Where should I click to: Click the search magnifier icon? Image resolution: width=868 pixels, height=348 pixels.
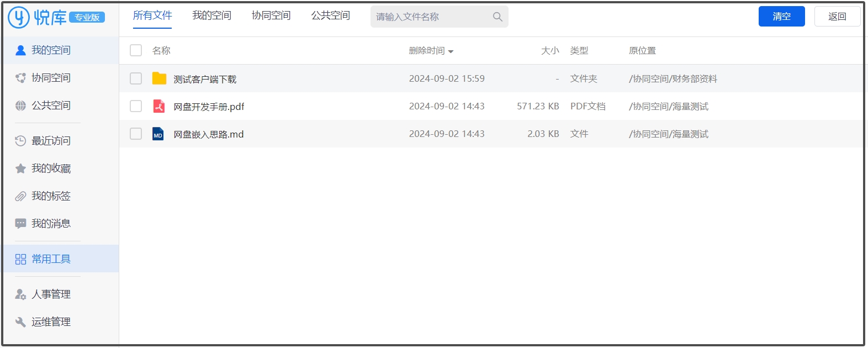coord(497,17)
